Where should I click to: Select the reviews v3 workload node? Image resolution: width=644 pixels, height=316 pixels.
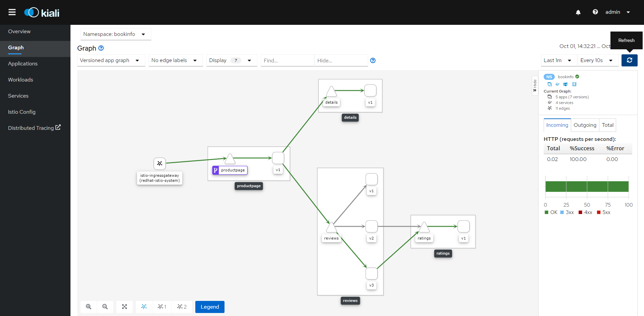(371, 273)
